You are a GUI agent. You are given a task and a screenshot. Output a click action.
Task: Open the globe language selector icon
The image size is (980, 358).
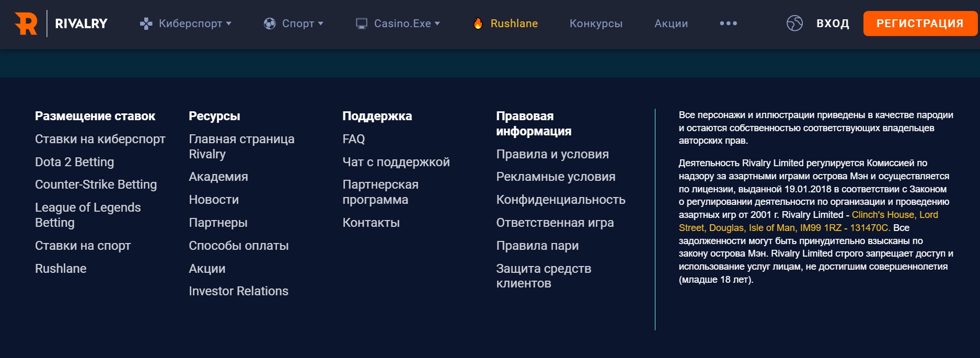(794, 23)
